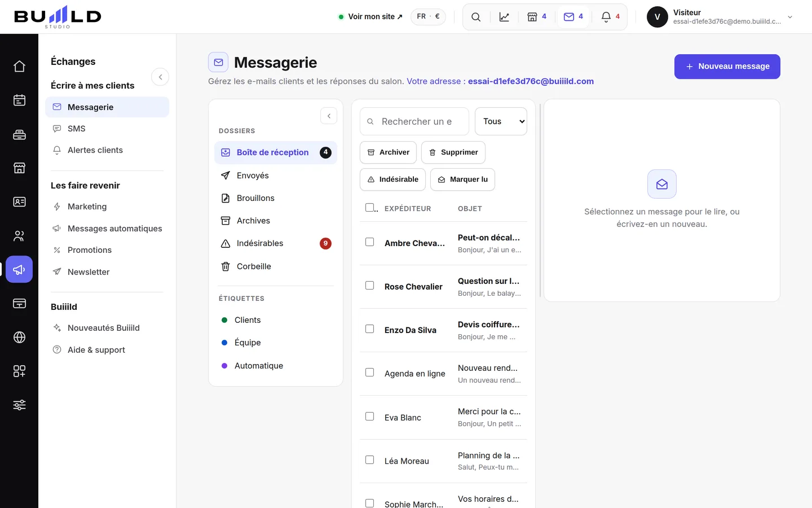The height and width of the screenshot is (508, 812).
Task: Click the megaphone icon in left rail
Action: (x=19, y=270)
